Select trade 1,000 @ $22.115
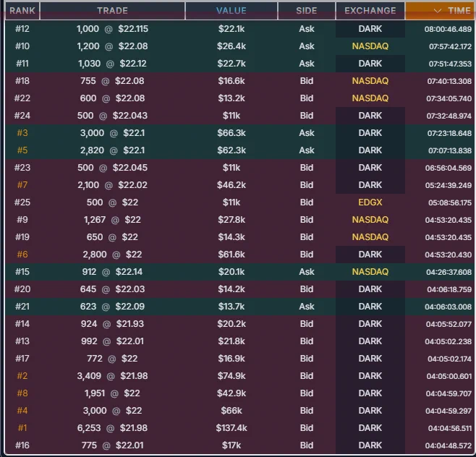 coord(112,29)
